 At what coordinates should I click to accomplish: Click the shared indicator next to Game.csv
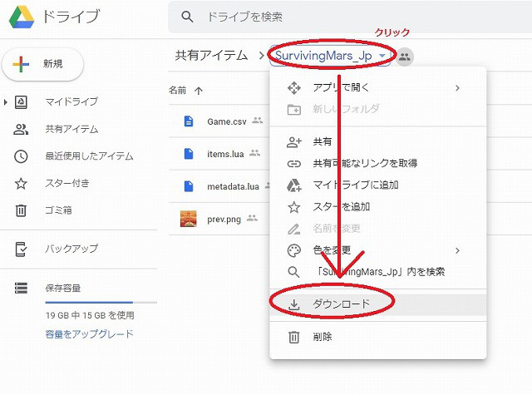point(257,120)
